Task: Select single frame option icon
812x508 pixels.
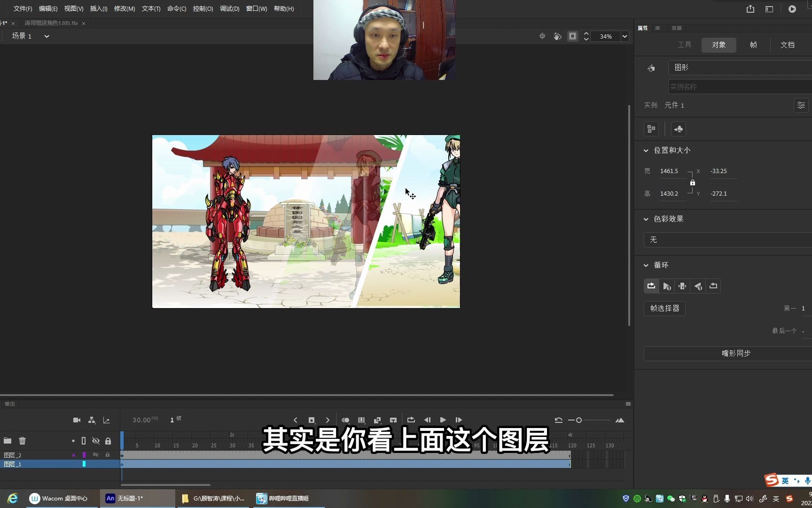Action: 682,286
